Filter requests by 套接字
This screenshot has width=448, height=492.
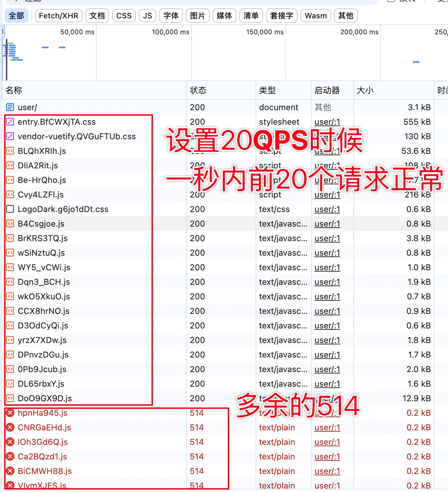282,16
